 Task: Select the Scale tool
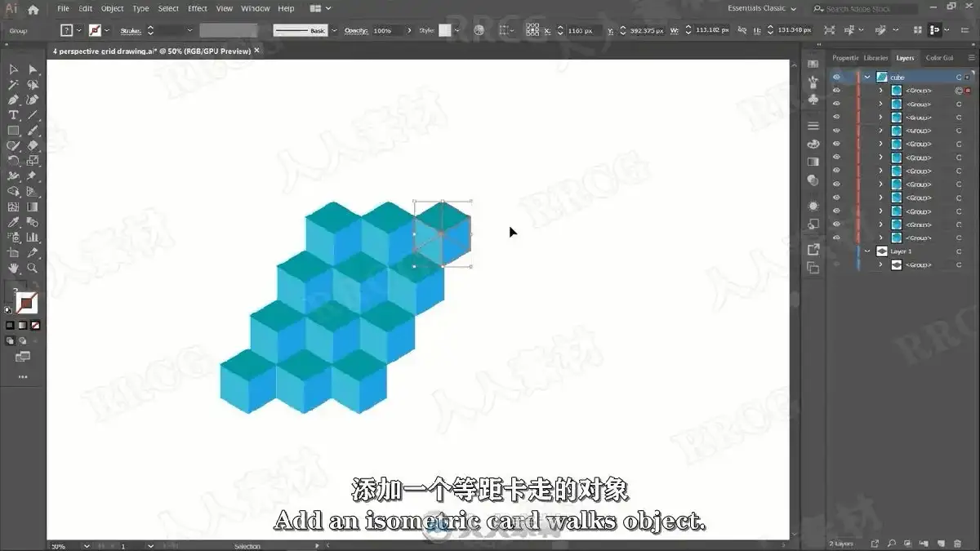click(33, 161)
